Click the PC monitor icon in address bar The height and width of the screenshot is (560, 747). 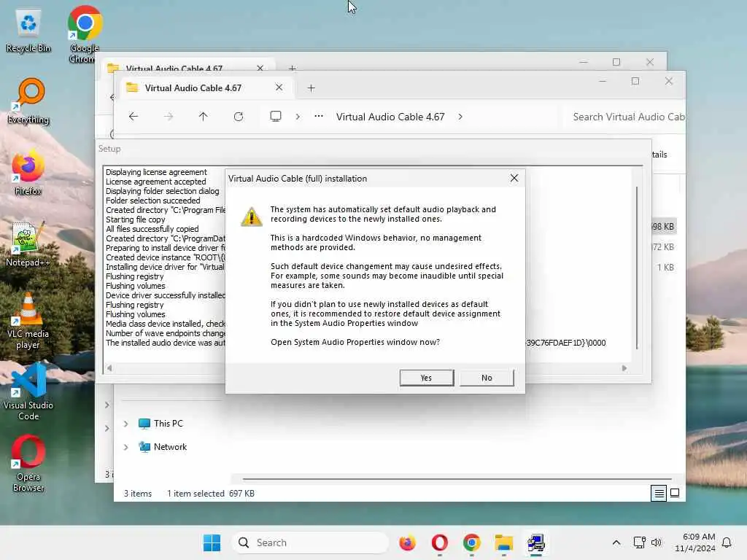click(275, 117)
